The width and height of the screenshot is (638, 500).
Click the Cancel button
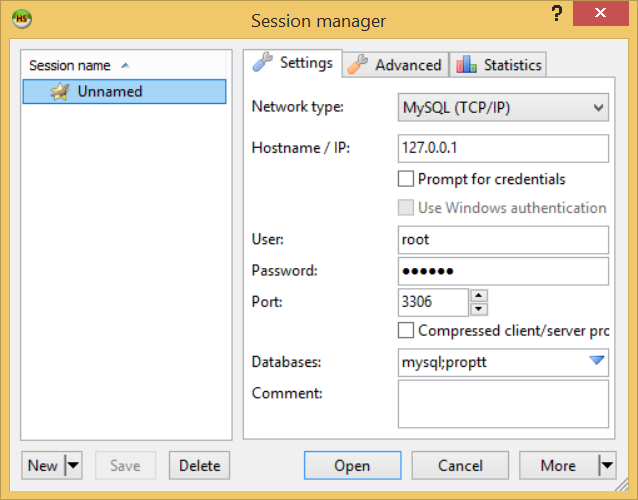click(460, 465)
